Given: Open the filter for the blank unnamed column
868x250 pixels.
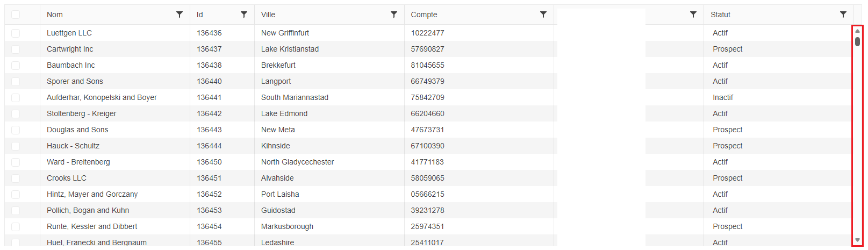Looking at the screenshot, I should point(693,15).
